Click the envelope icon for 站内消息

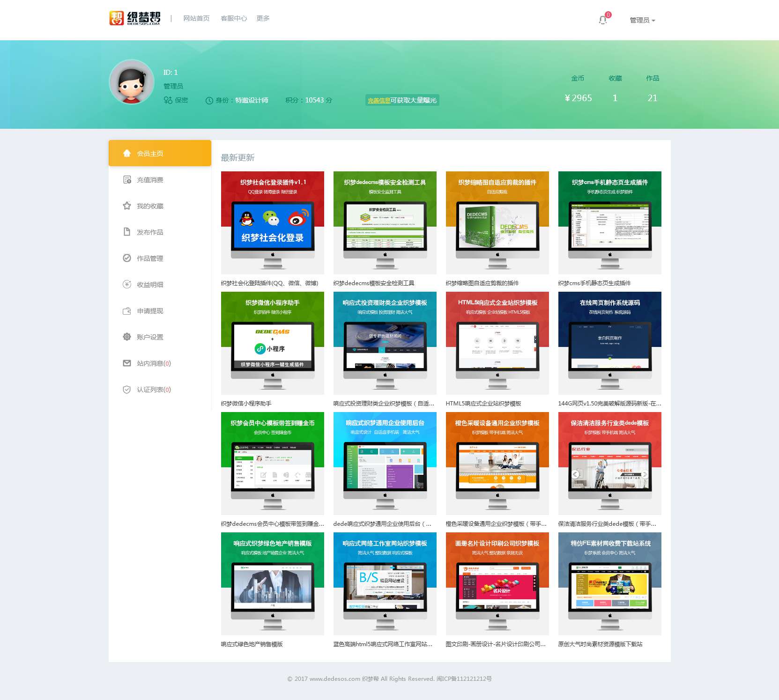pyautogui.click(x=127, y=363)
